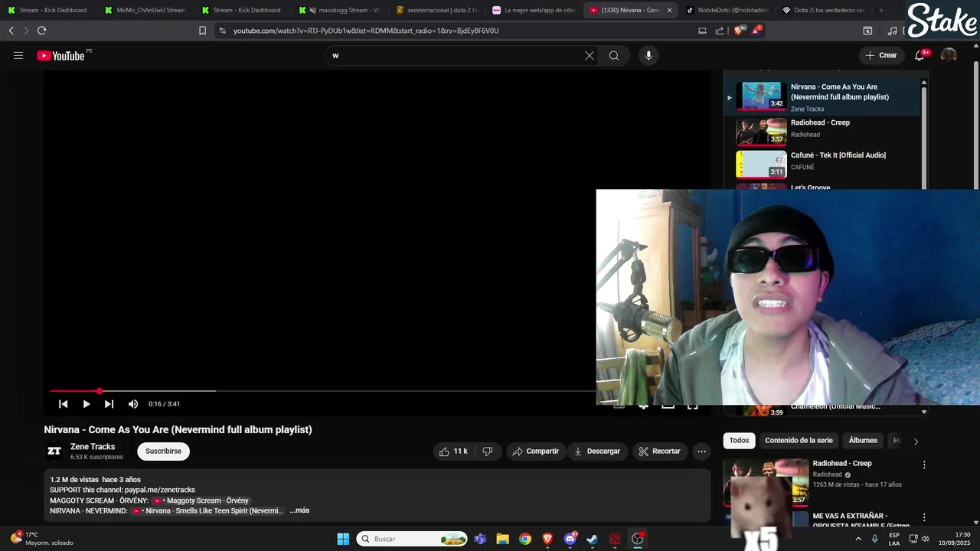Open more actions three-dot menu
Viewport: 980px width, 551px height.
pos(701,452)
